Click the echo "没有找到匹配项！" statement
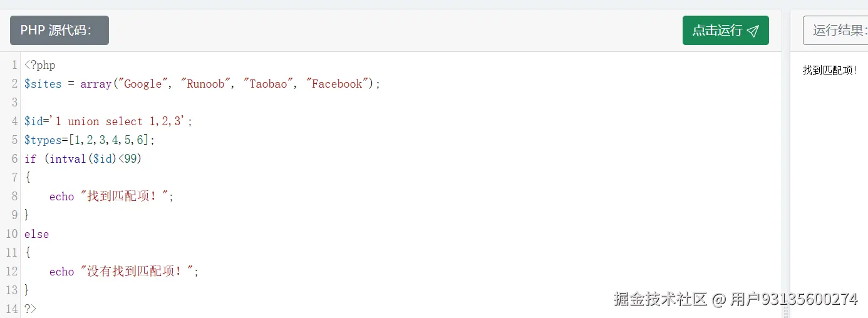 123,272
